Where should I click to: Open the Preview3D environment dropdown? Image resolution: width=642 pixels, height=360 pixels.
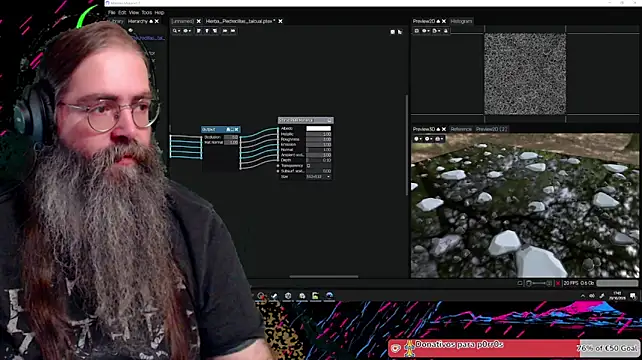[428, 139]
